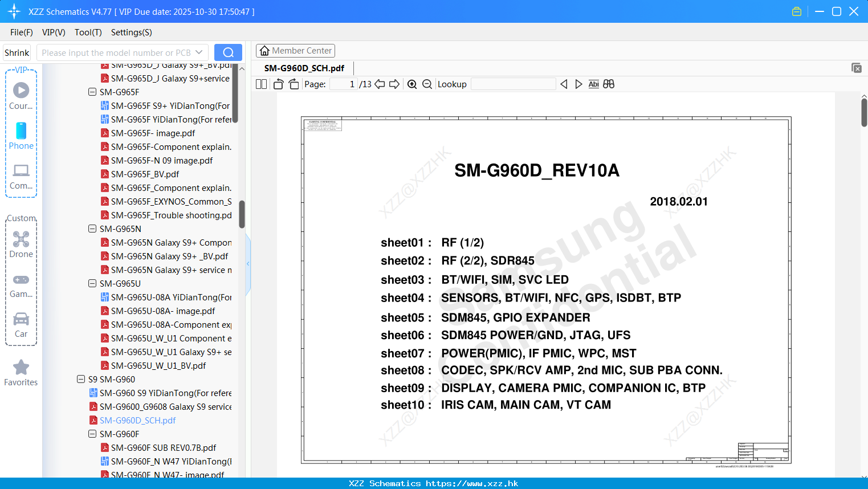The width and height of the screenshot is (868, 489).
Task: Click the blue search button
Action: click(x=228, y=52)
